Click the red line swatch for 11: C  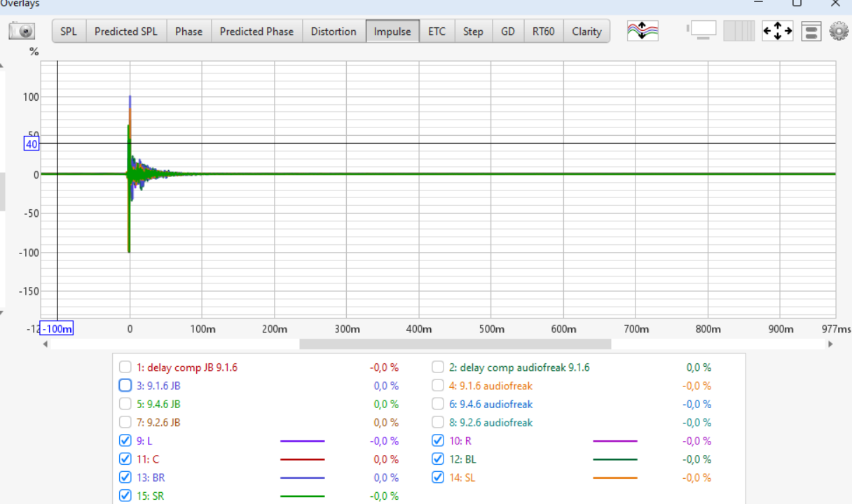[x=302, y=460]
